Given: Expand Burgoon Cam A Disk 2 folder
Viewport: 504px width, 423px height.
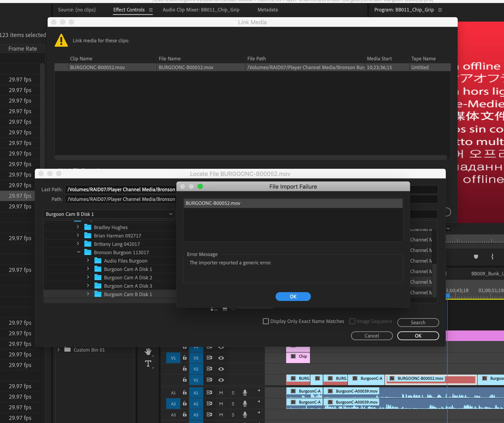Looking at the screenshot, I should coord(88,277).
